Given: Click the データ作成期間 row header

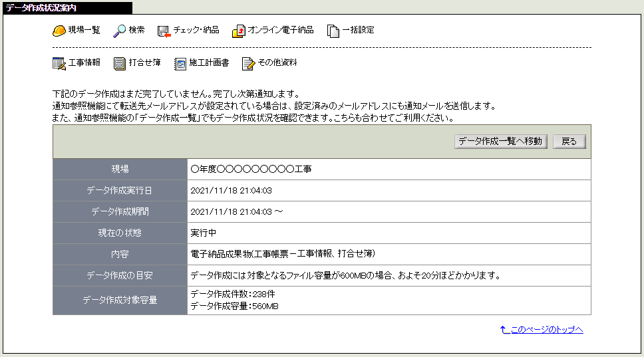Looking at the screenshot, I should pyautogui.click(x=120, y=211).
